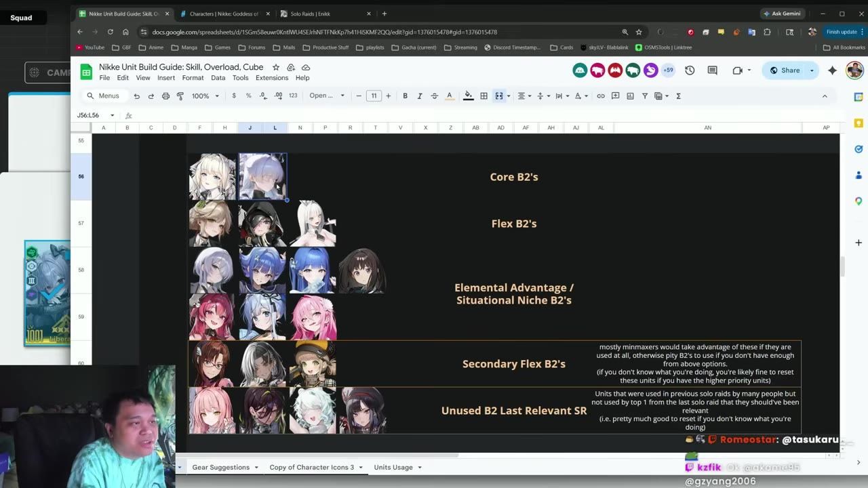Screen dimensions: 868x488
Task: Open the font family dropdown
Action: [x=327, y=96]
